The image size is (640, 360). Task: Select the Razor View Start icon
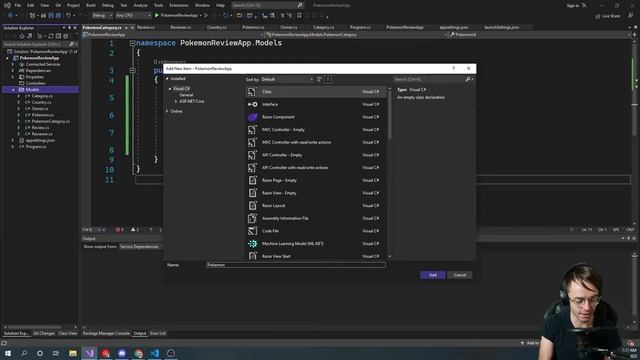point(252,256)
